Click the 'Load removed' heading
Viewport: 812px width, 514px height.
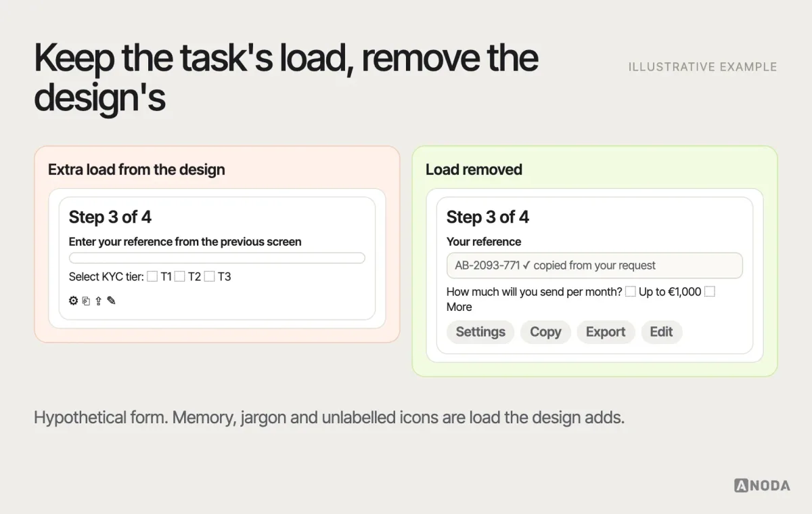(474, 169)
